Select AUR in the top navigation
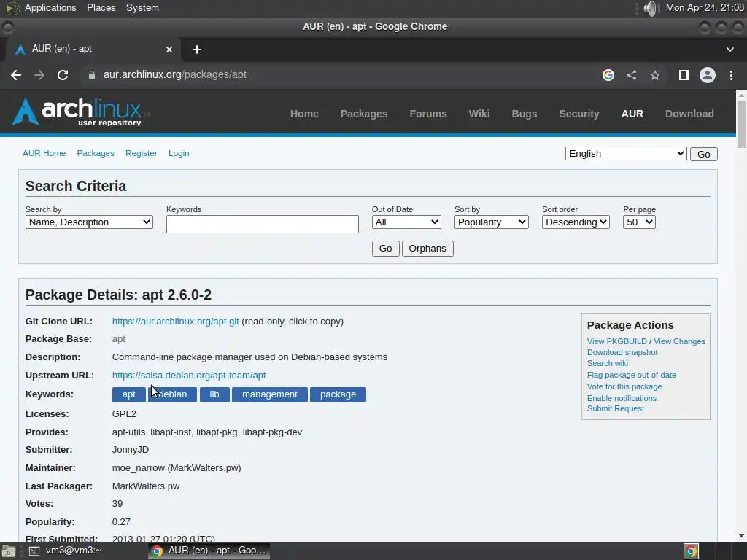The image size is (747, 560). (632, 114)
